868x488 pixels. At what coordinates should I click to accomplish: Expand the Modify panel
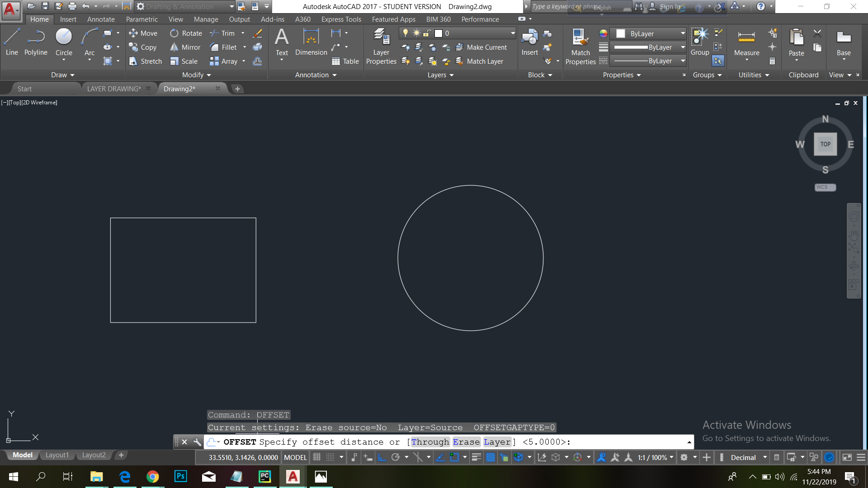pos(196,75)
